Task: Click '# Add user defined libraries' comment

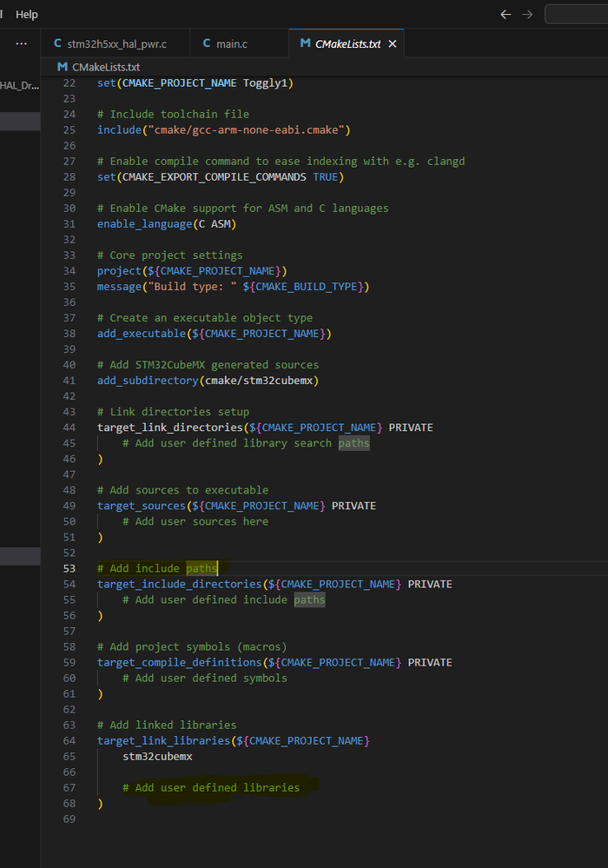Action: point(211,788)
